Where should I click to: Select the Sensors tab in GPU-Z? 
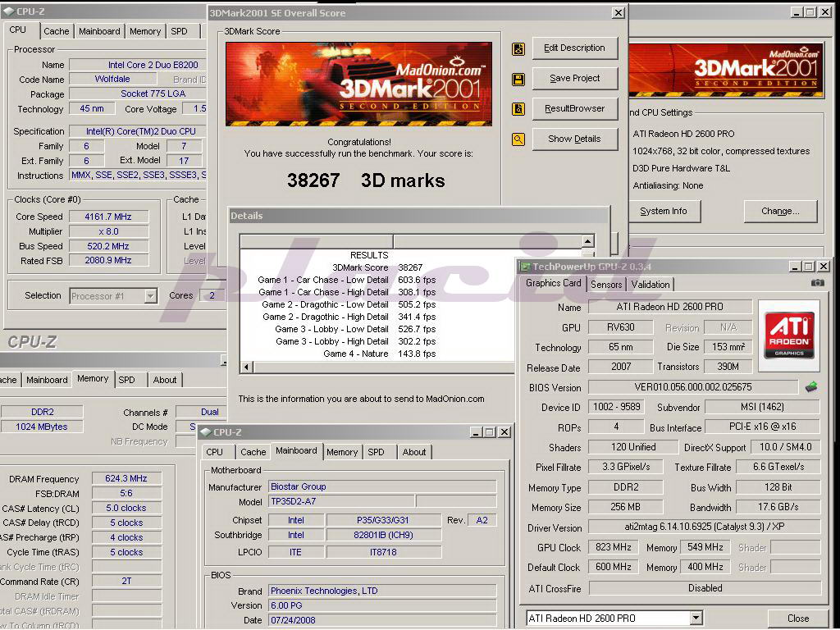606,285
